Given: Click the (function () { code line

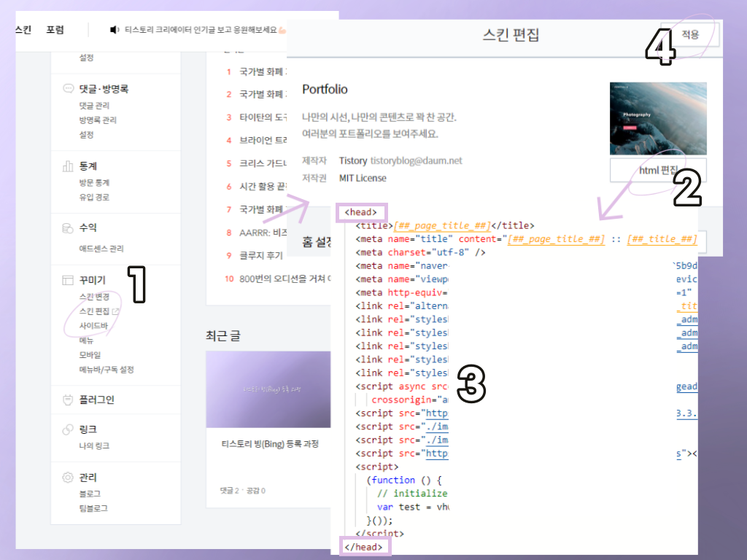Looking at the screenshot, I should click(404, 480).
